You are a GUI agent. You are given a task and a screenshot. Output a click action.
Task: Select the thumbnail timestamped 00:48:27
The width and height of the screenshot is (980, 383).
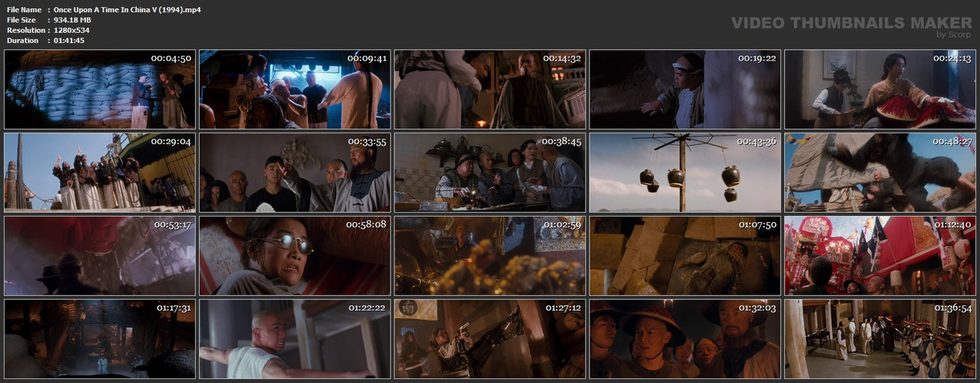pyautogui.click(x=880, y=172)
